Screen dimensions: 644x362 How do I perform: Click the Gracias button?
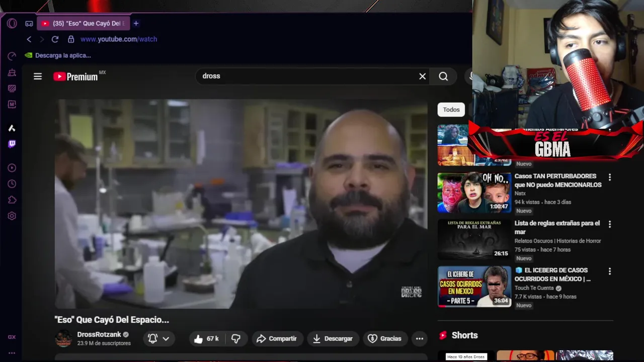coord(384,339)
